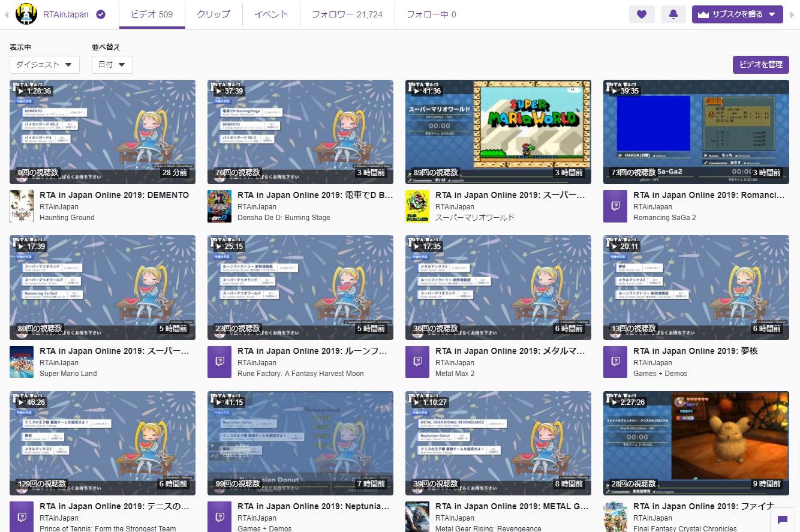
Task: Follow the channel with the heart icon
Action: point(642,14)
